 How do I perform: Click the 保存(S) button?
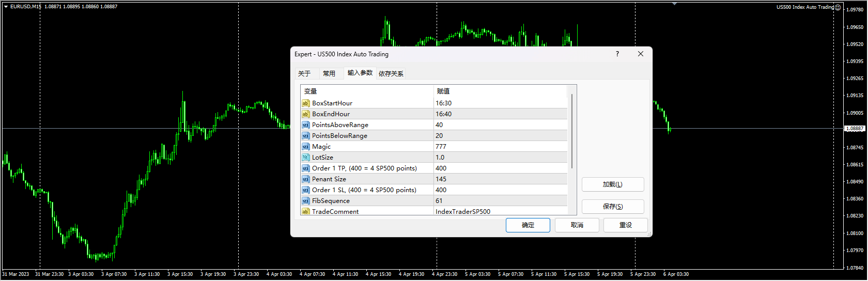tap(613, 207)
